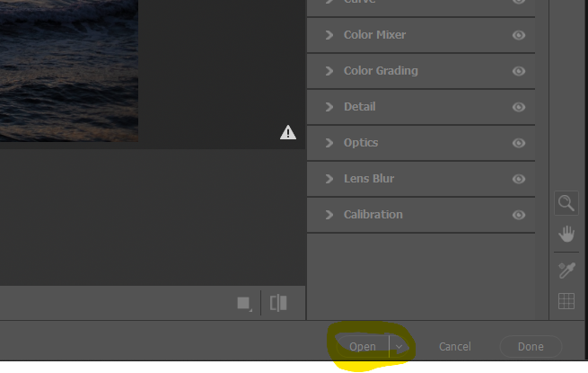588x373 pixels.
Task: Click the Cancel button
Action: point(454,347)
